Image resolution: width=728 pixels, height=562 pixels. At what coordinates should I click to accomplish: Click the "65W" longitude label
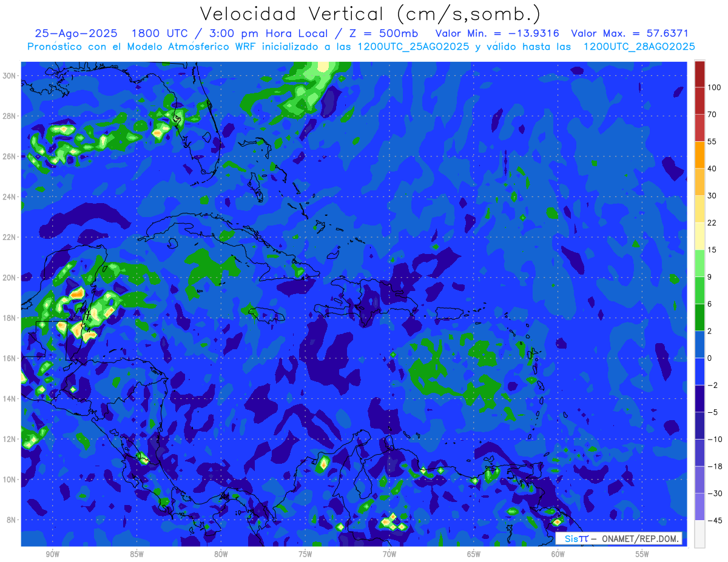click(474, 554)
